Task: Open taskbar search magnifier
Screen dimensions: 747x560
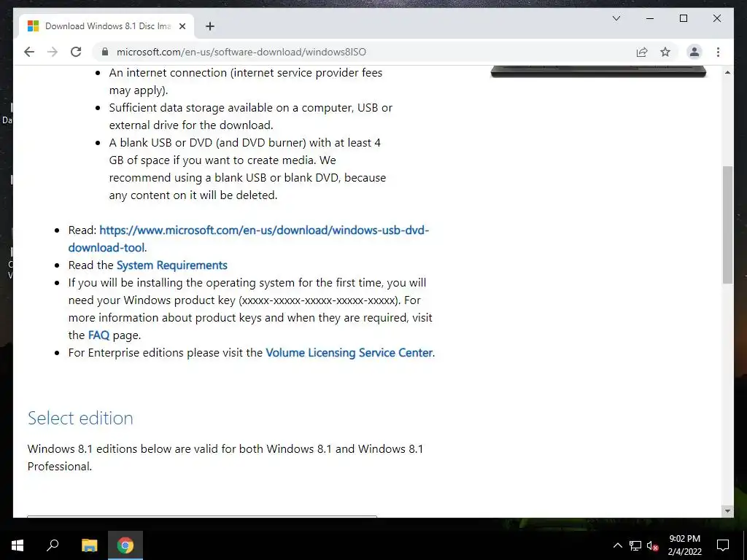Action: (53, 545)
